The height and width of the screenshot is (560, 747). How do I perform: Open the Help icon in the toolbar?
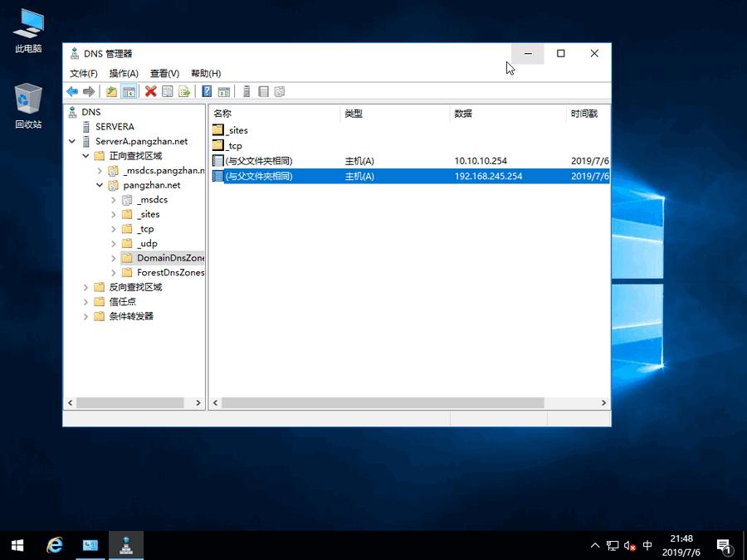(207, 91)
